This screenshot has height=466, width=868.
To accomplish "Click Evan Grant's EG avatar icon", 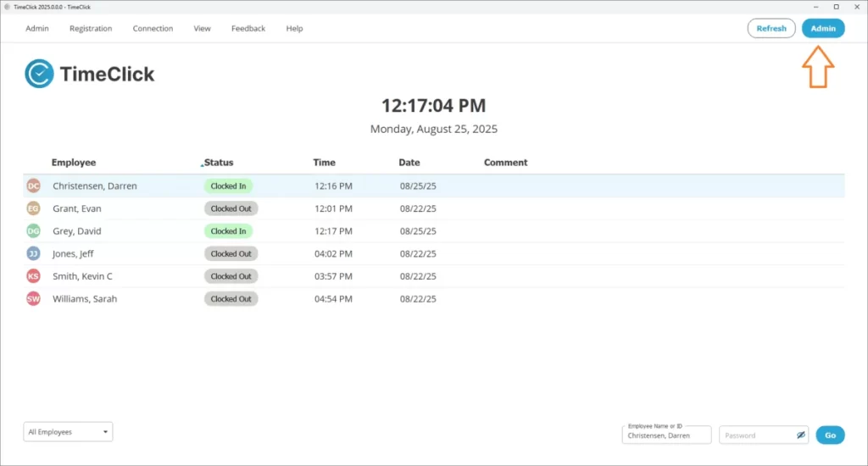I will click(x=33, y=208).
